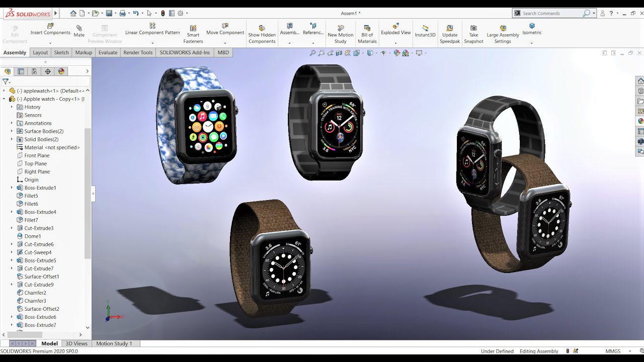Open the MBD tab

pos(223,52)
